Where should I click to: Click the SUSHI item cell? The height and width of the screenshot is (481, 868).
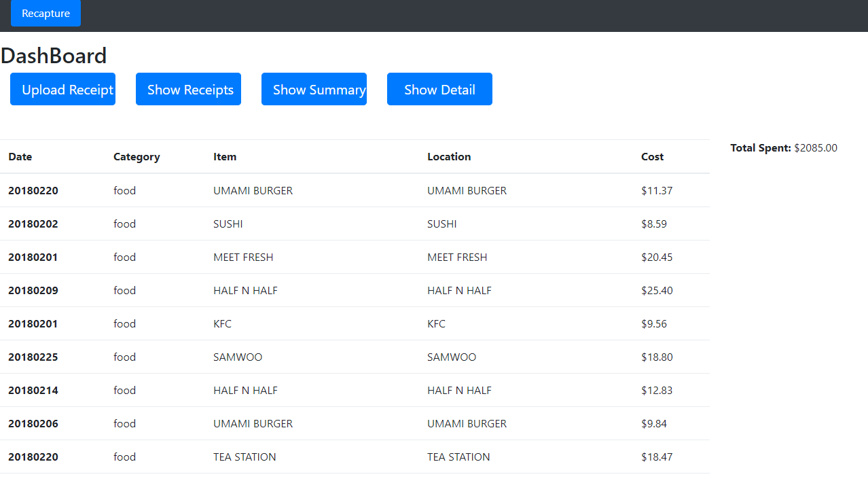click(228, 224)
